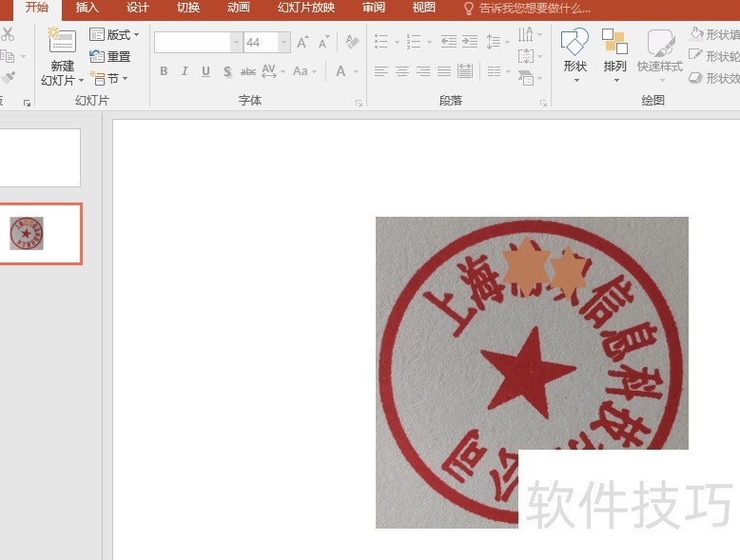Click the convert to SmartArt icon
Image resolution: width=740 pixels, height=560 pixels.
pos(526,78)
